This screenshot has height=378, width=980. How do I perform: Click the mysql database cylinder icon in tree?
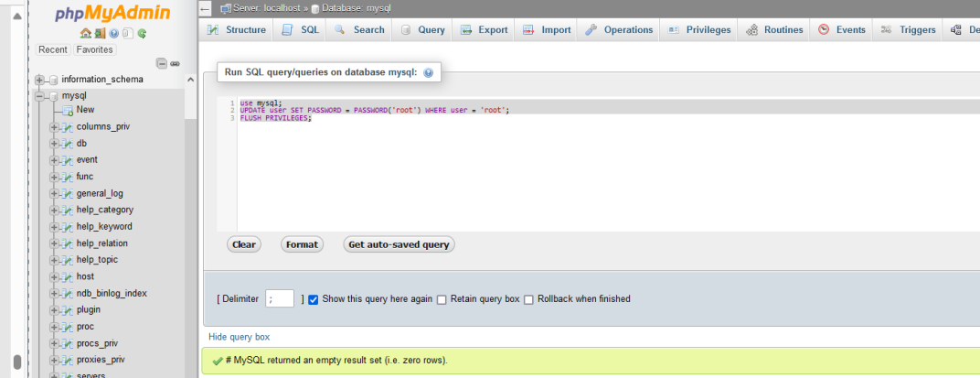[54, 96]
